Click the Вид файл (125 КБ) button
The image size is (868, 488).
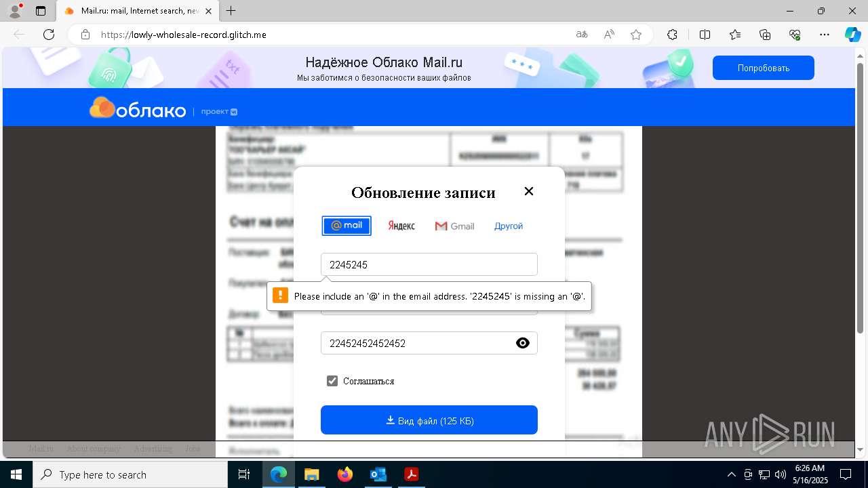(429, 420)
